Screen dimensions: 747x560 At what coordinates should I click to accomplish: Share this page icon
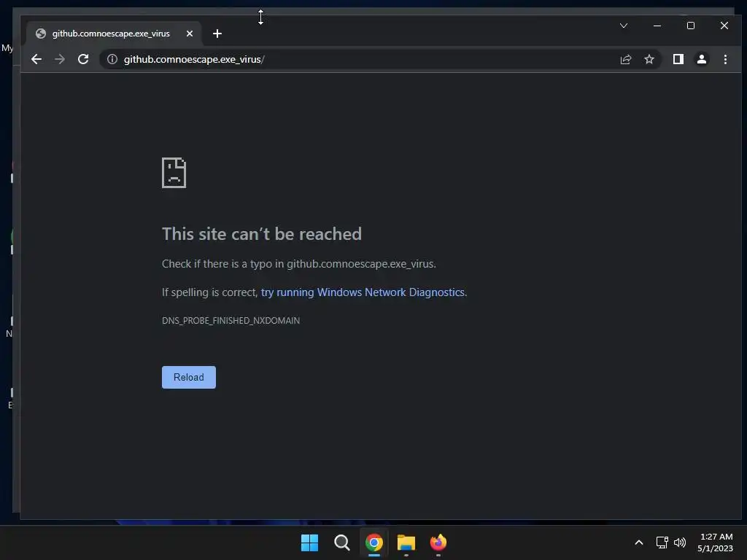625,59
